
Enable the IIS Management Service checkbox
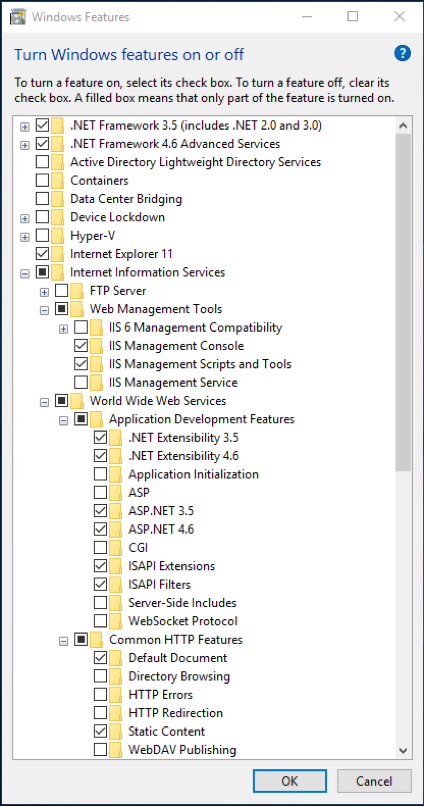(x=81, y=382)
